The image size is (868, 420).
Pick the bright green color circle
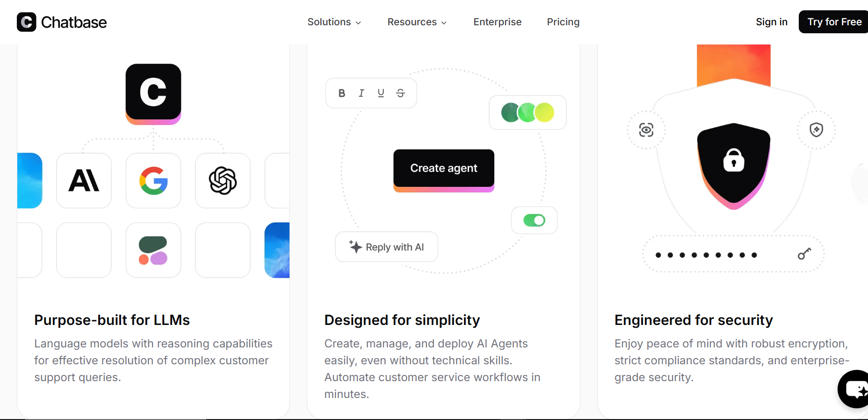point(527,112)
